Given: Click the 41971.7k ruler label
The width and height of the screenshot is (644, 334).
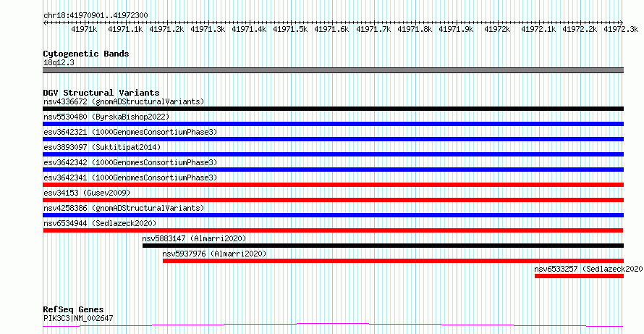Looking at the screenshot, I should (373, 29).
